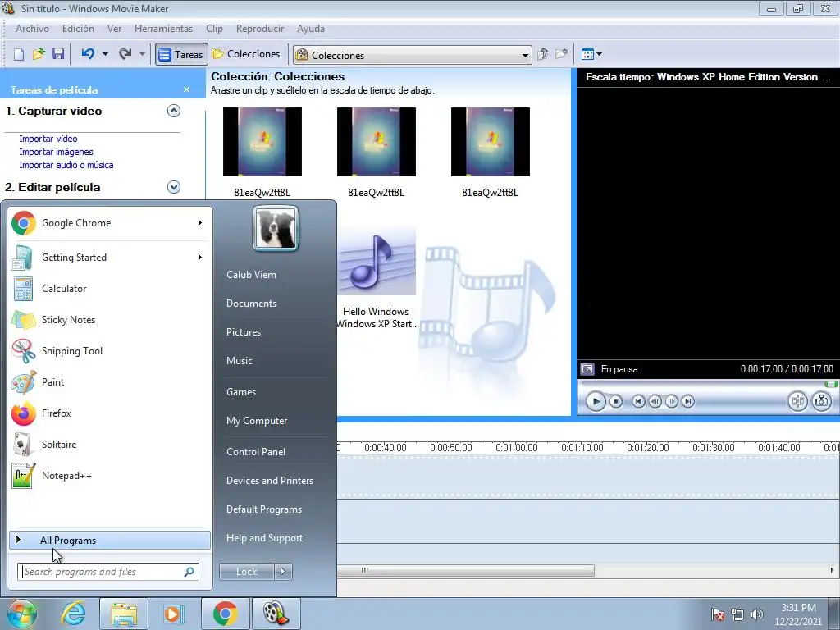This screenshot has height=630, width=840.
Task: Open project using the folder toolbar icon
Action: pyautogui.click(x=39, y=54)
